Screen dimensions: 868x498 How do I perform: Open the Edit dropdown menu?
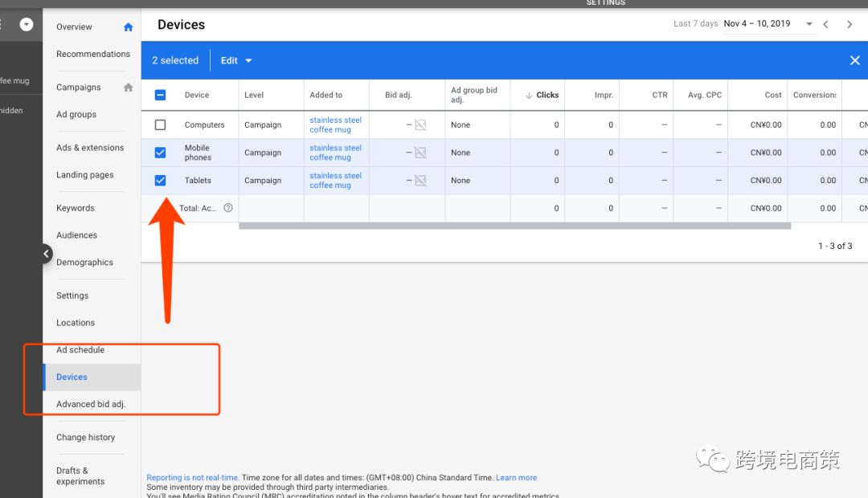click(x=236, y=61)
